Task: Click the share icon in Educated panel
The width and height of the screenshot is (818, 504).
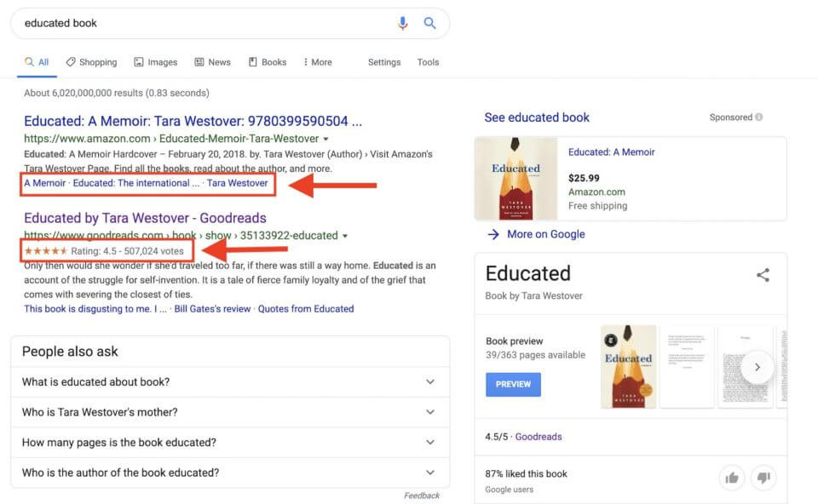Action: pos(763,275)
